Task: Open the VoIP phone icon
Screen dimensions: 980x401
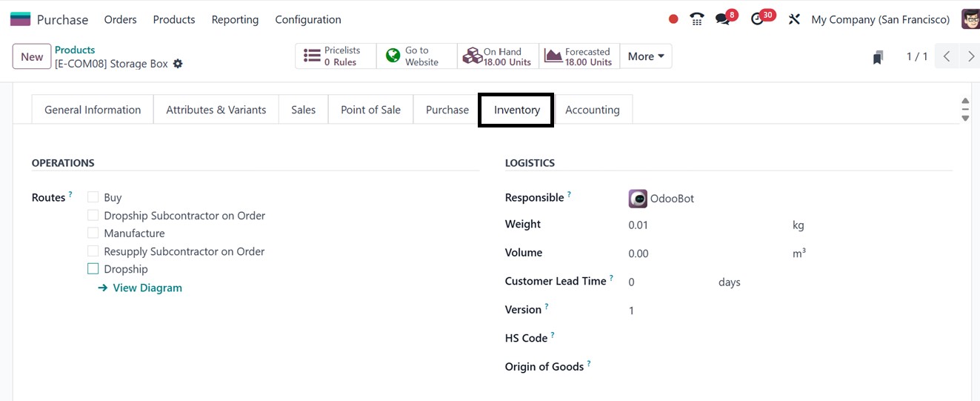Action: click(x=696, y=19)
